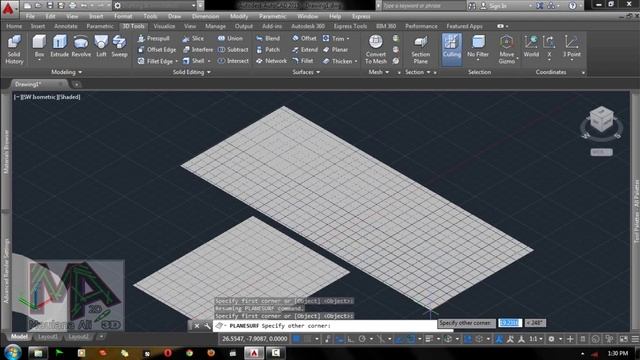Select surface Extend tool

(x=305, y=50)
